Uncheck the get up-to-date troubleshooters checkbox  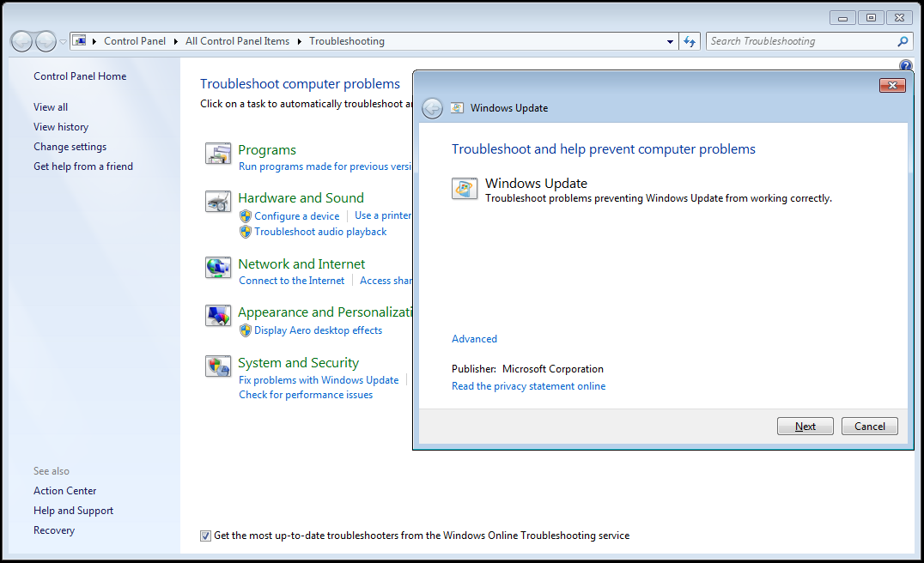pos(205,536)
